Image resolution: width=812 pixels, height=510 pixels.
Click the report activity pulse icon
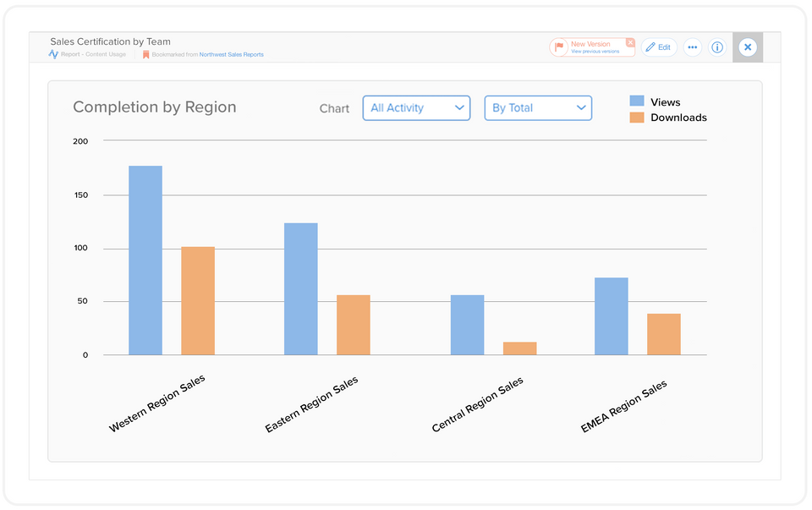tap(53, 54)
